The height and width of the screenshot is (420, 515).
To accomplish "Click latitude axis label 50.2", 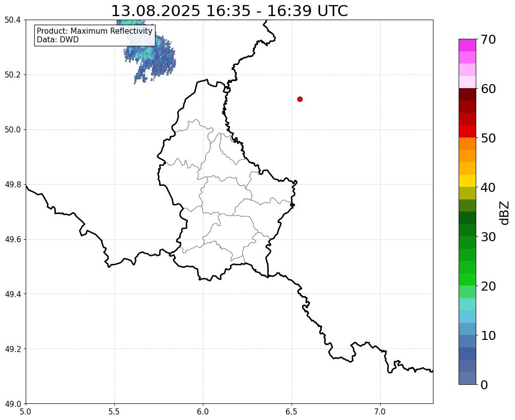I will [x=13, y=75].
